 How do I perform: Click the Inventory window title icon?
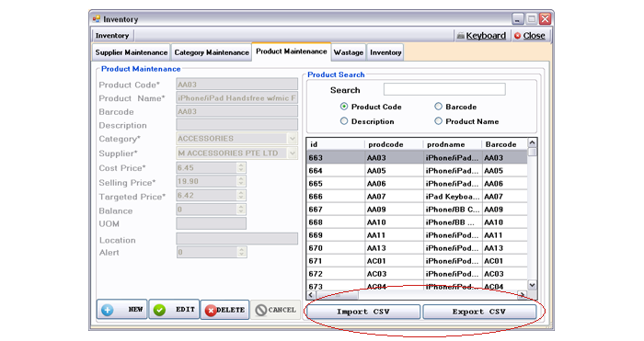coord(97,19)
